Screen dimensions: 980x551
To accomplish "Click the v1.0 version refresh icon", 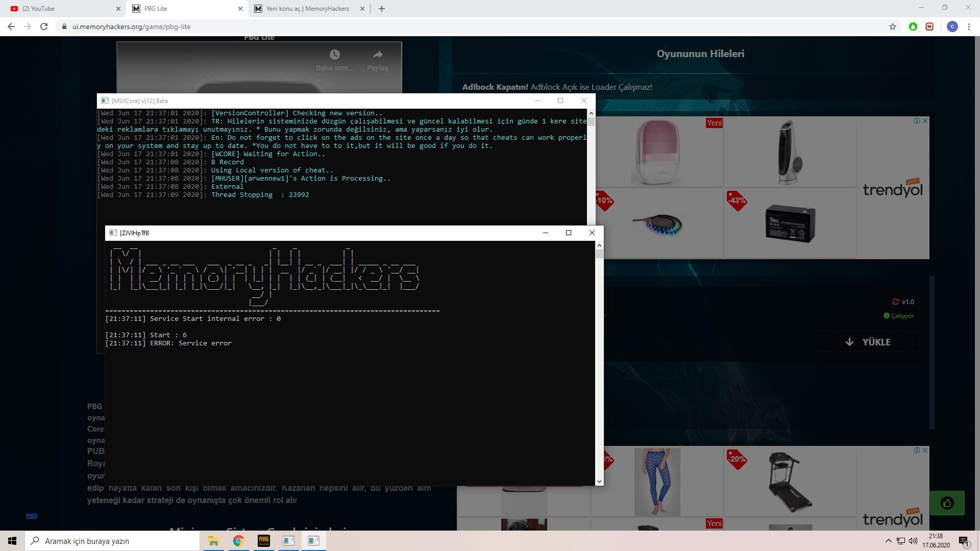I will [895, 302].
